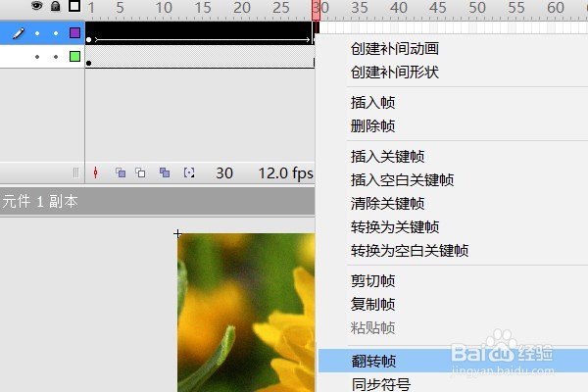Click frame 20 on the timeline ruler
Screen dimensions: 588x392
(x=242, y=8)
